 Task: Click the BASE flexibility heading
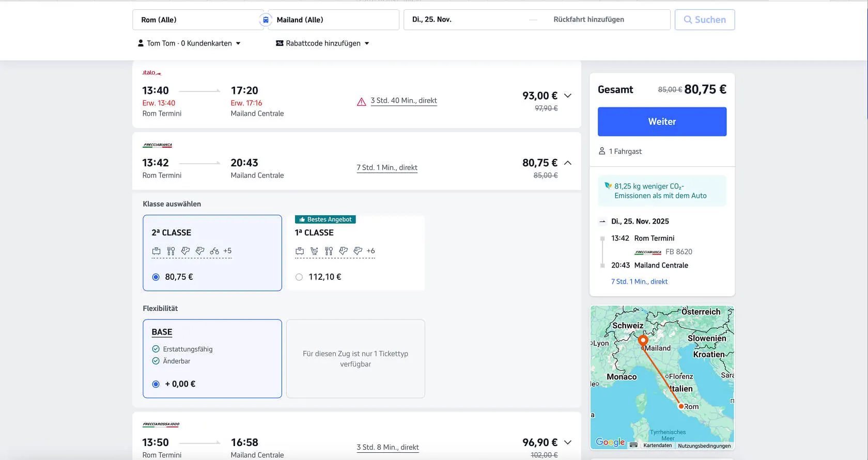(x=162, y=332)
